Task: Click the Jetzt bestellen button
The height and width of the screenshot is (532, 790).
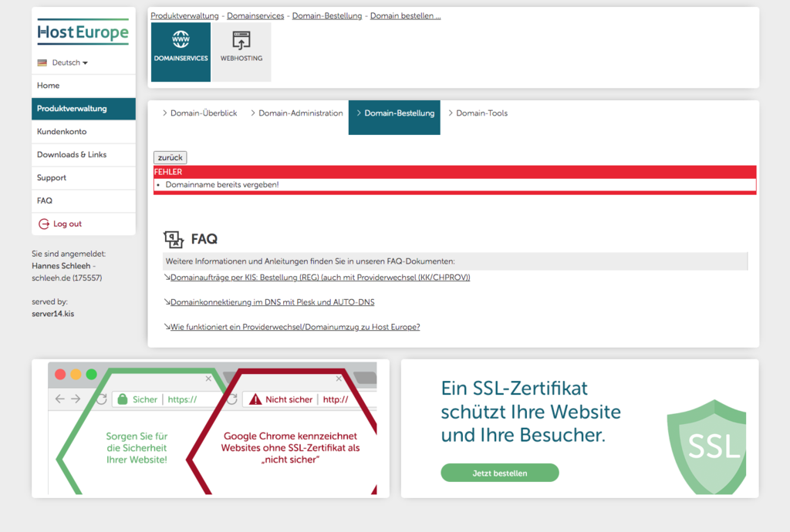Action: pyautogui.click(x=500, y=473)
